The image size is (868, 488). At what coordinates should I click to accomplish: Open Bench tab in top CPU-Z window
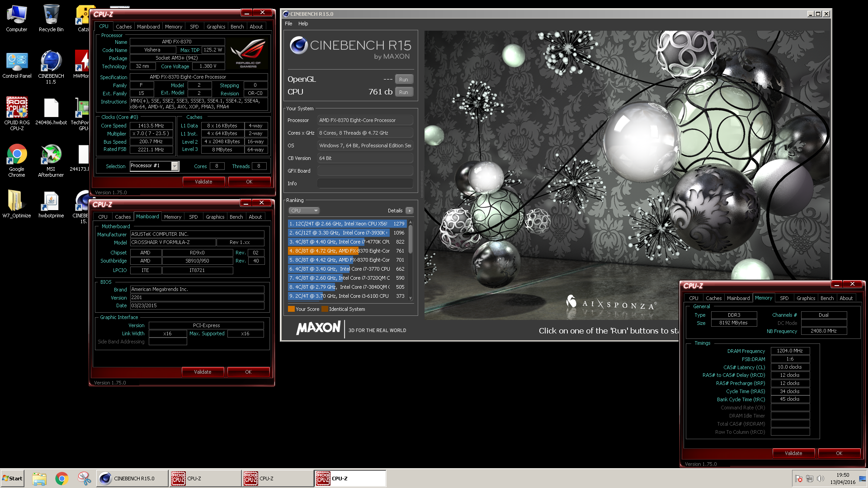click(x=237, y=27)
